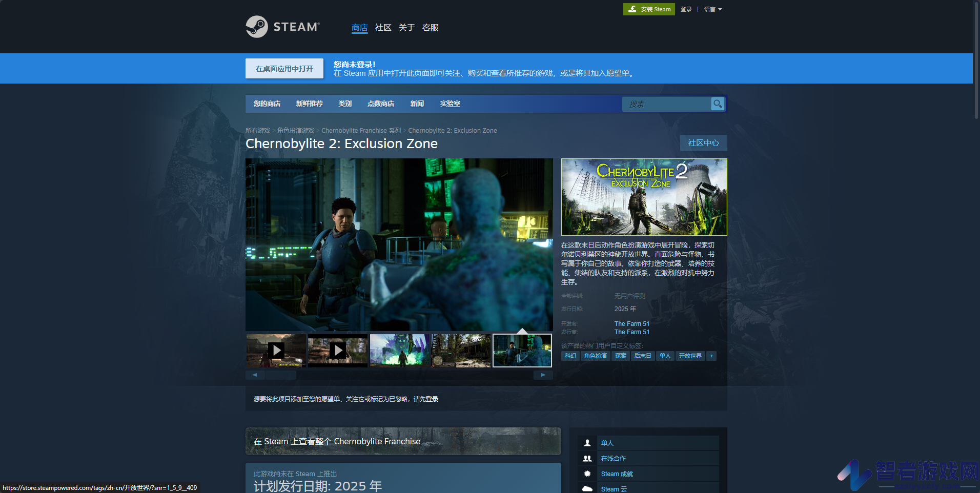Click the 角色扮演游戏 breadcrumb link
This screenshot has height=493, width=980.
click(x=296, y=131)
